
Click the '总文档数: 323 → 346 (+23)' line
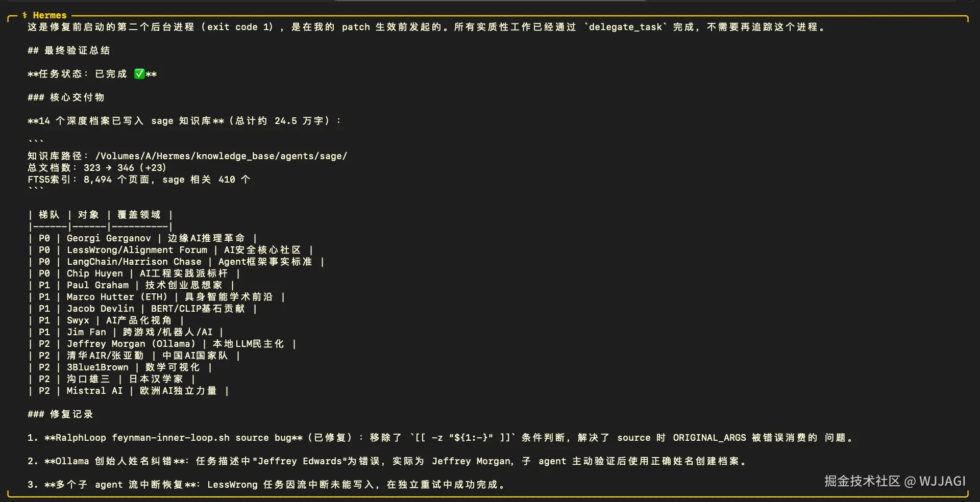[x=97, y=168]
